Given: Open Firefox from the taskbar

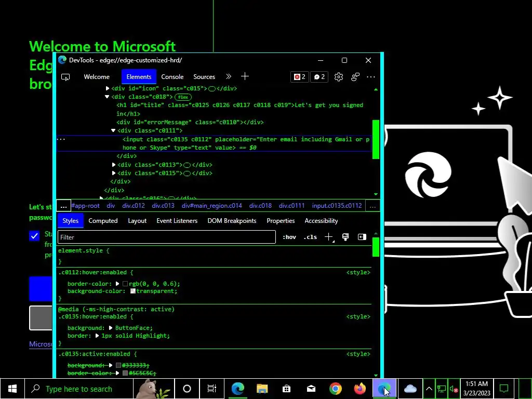Looking at the screenshot, I should [x=360, y=389].
